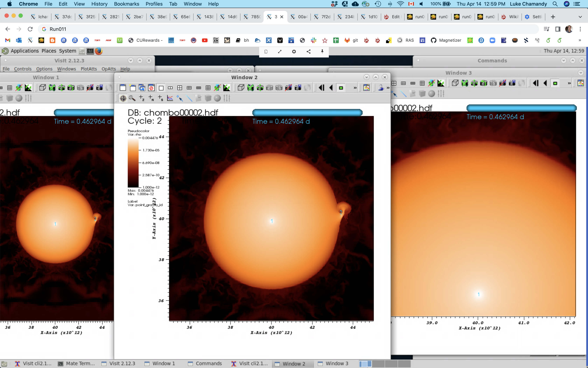Switch to Window 3 in the bottom taskbar

[x=333, y=363]
